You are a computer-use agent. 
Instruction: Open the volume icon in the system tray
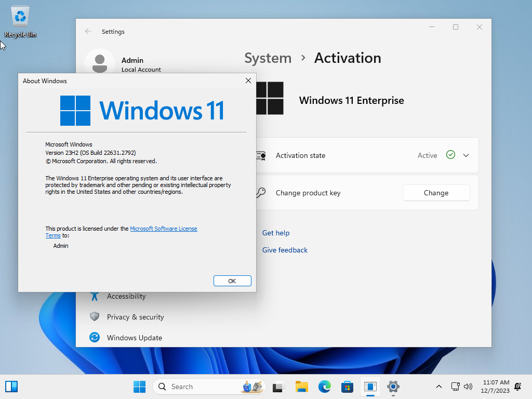coord(468,387)
